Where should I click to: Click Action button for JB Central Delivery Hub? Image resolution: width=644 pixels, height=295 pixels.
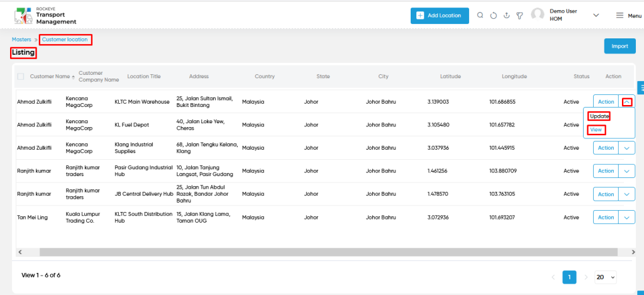(x=606, y=194)
